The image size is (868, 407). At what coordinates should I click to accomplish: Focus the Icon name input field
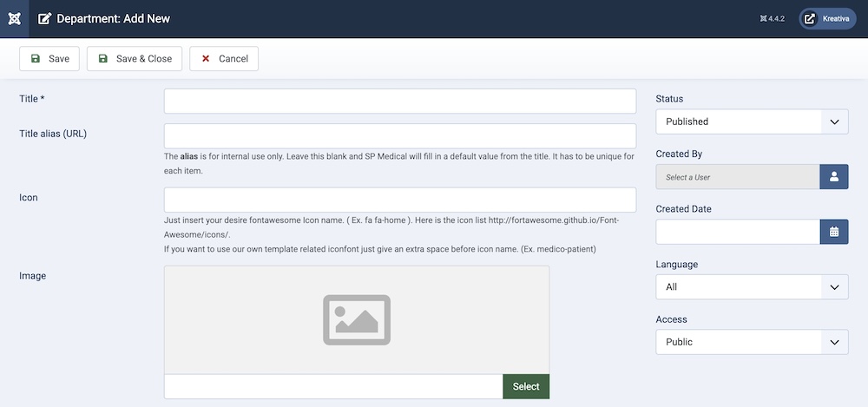[x=399, y=200]
